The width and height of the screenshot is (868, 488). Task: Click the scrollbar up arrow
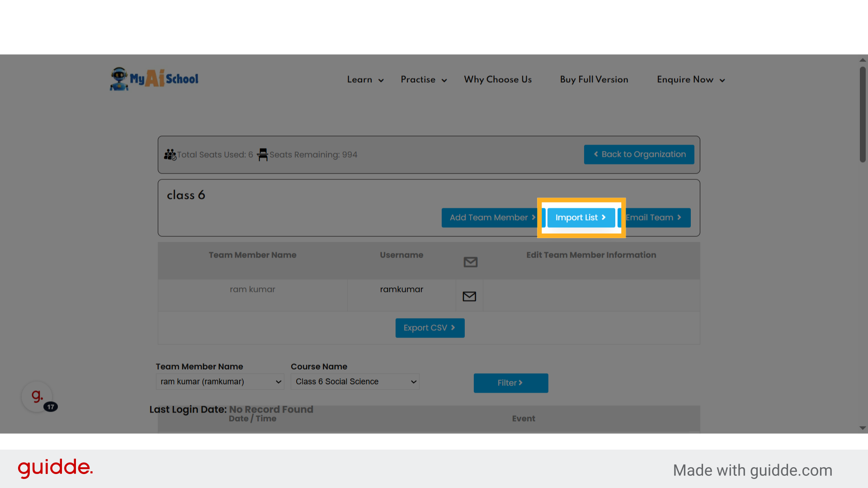[862, 60]
